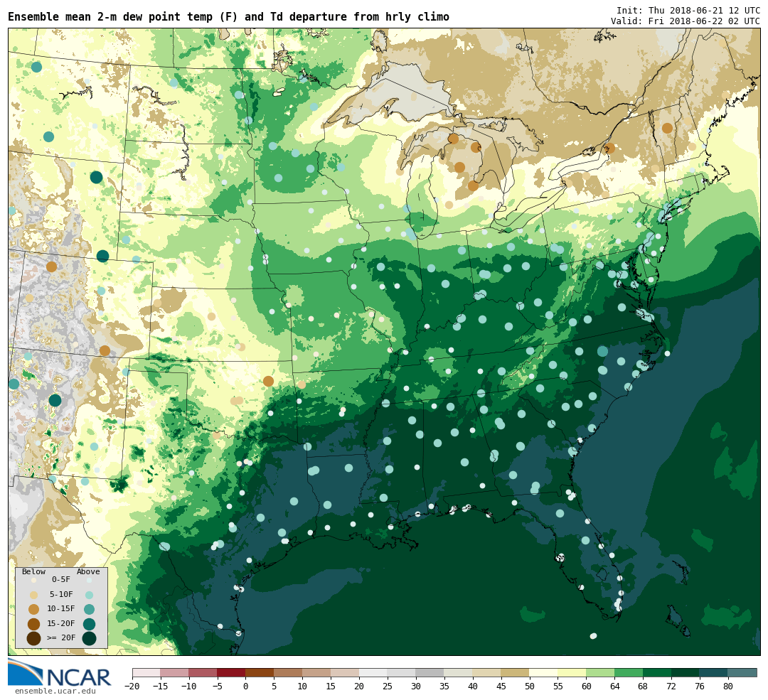This screenshot has width=768, height=700.
Task: Click the colorbar swatch between 72 and 76
Action: [x=686, y=672]
